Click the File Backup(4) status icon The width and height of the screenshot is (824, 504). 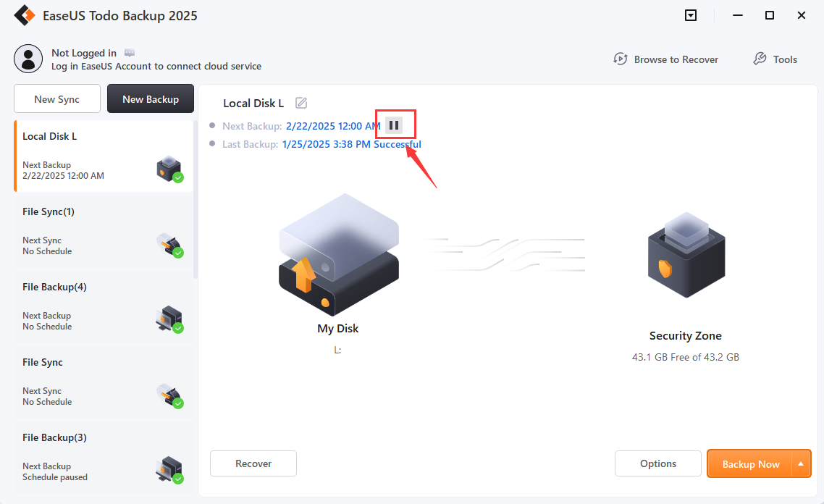click(169, 319)
